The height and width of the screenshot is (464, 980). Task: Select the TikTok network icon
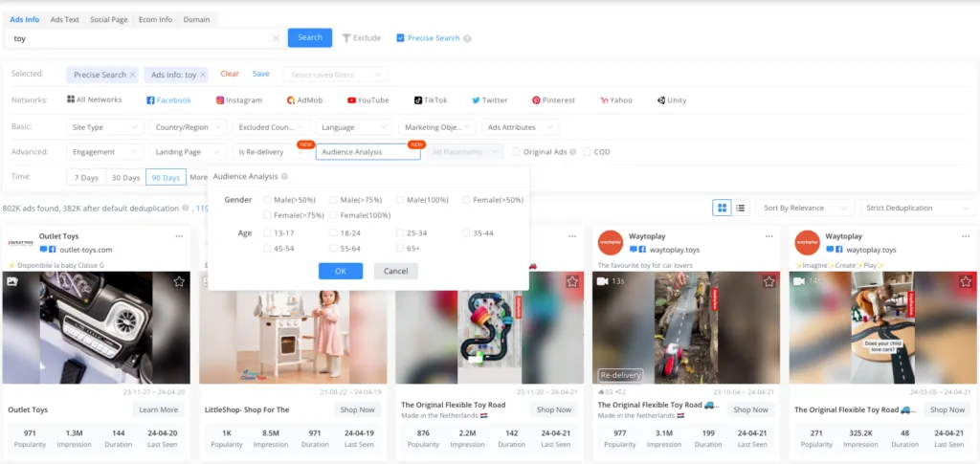pyautogui.click(x=431, y=100)
